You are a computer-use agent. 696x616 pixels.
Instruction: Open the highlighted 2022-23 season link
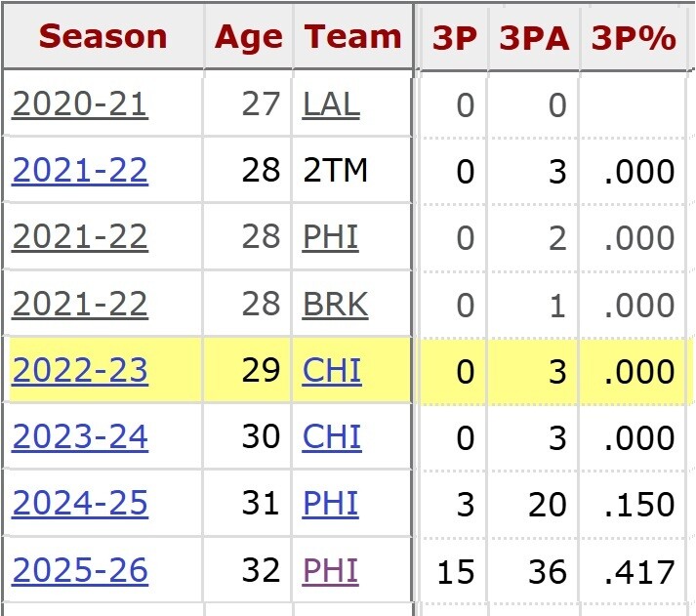[x=80, y=371]
